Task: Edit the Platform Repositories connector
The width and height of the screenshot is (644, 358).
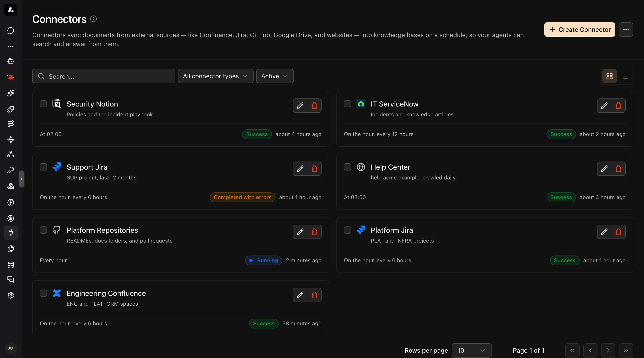Action: pyautogui.click(x=300, y=232)
